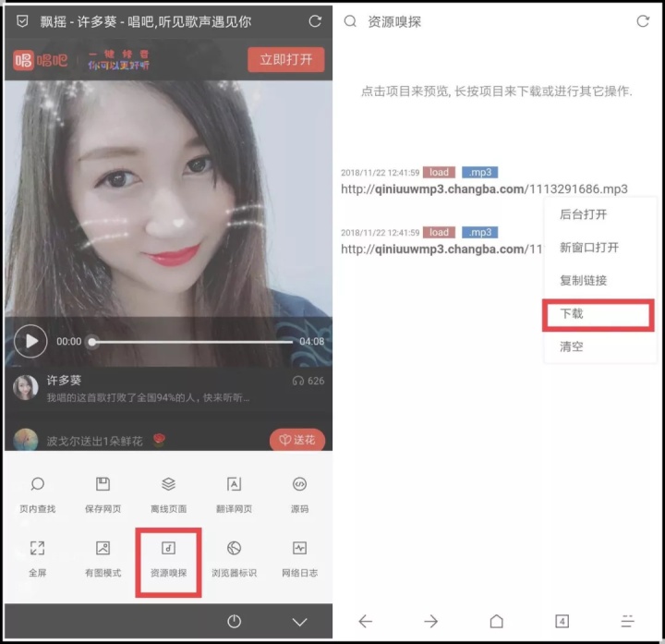Reload the Changba page in the left screen

click(315, 20)
